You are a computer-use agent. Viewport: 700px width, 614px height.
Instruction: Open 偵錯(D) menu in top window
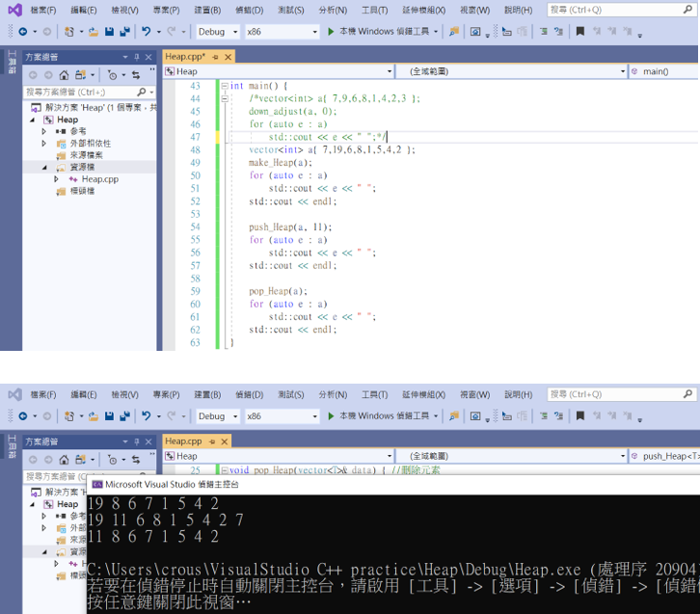click(249, 10)
